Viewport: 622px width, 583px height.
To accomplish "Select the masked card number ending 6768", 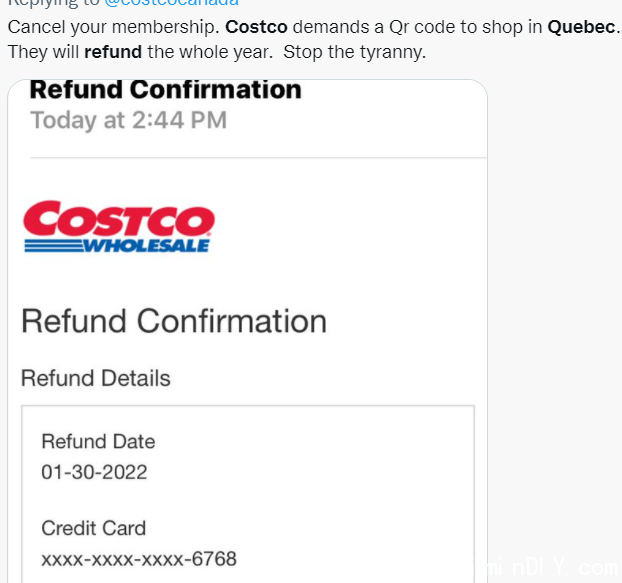I will (139, 559).
